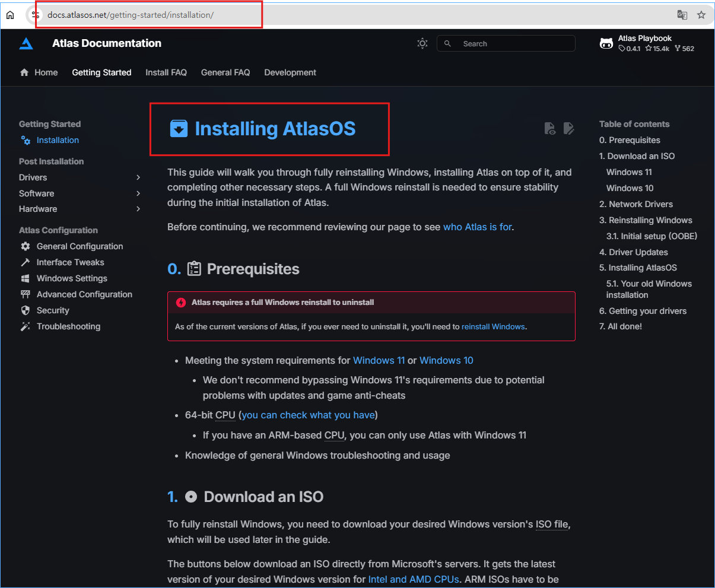Click the edit this page icon
715x588 pixels.
(568, 129)
